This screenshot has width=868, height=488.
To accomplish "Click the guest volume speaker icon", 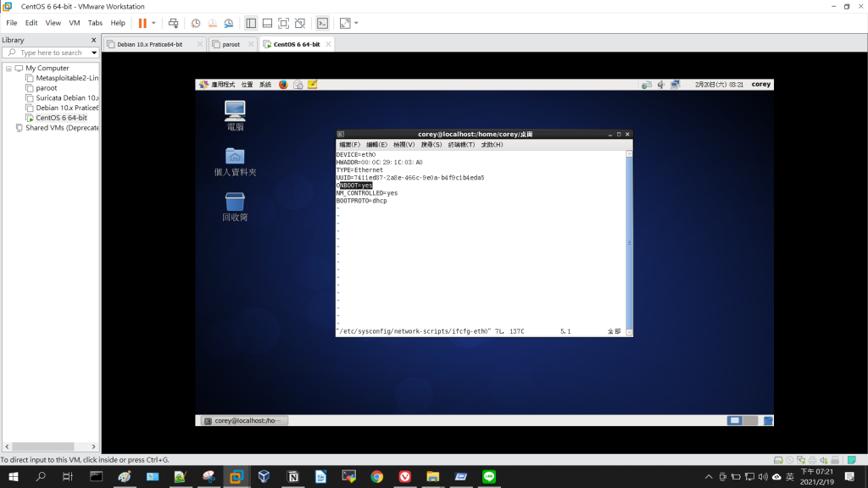I will pos(661,85).
